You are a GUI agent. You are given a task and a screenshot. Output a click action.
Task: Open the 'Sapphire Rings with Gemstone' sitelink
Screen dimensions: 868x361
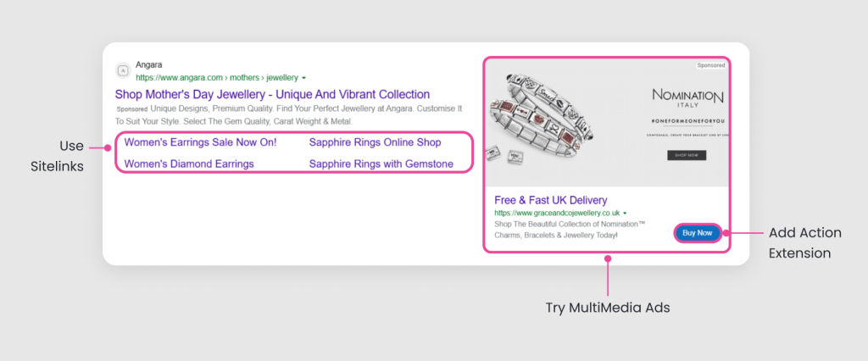click(x=381, y=164)
